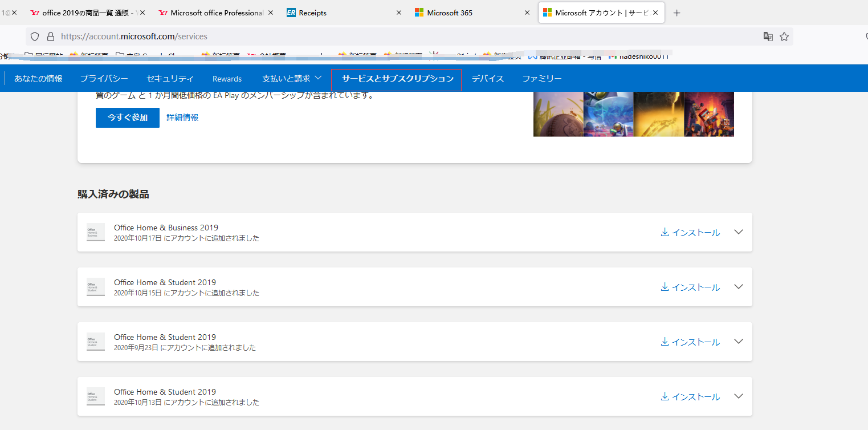Open the ファミリー section
Image resolution: width=868 pixels, height=430 pixels.
542,79
